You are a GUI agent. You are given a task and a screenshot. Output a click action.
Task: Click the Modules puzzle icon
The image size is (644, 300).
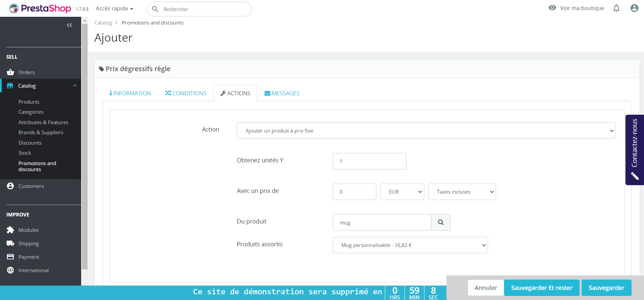[x=10, y=230]
